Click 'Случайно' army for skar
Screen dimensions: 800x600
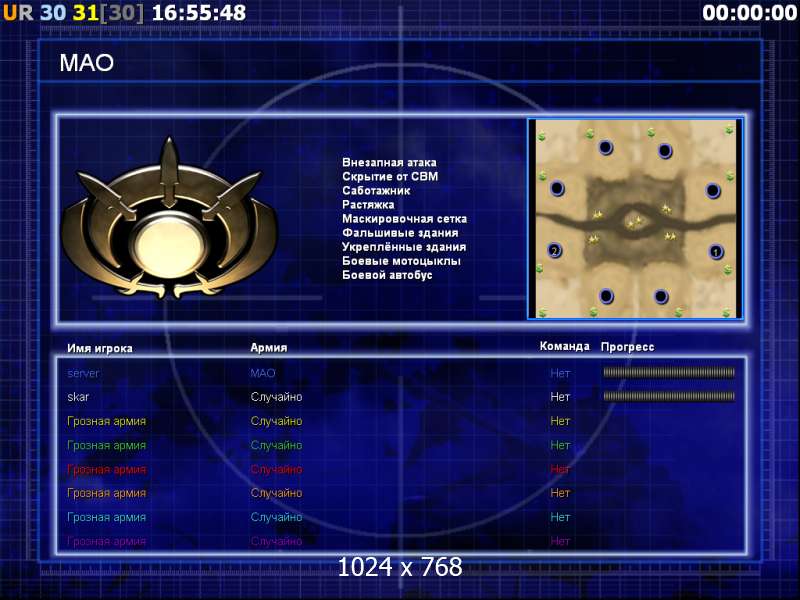coord(277,397)
